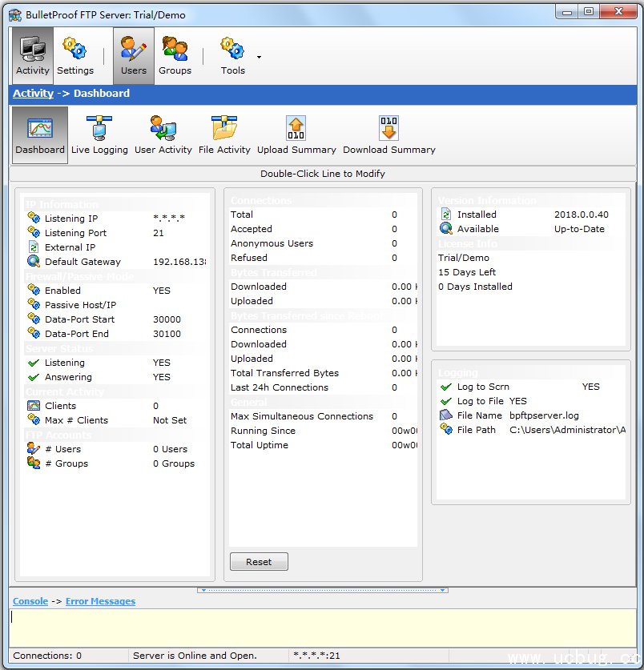Open the Error Messages link

click(x=100, y=601)
